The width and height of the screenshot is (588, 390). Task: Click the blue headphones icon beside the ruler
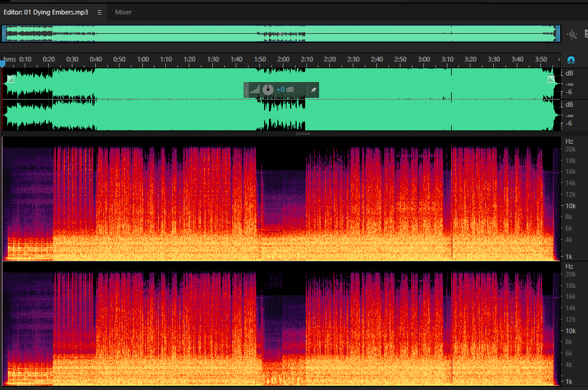(x=571, y=60)
